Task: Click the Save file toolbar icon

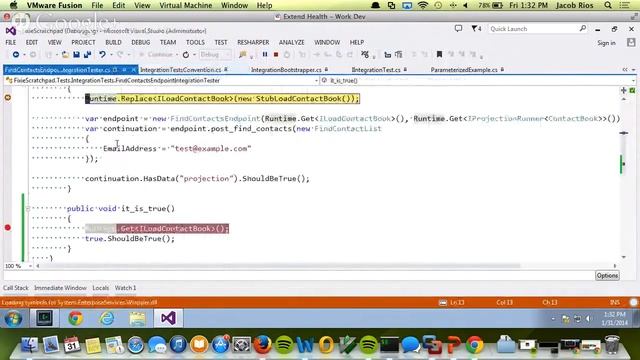Action: 76,55
